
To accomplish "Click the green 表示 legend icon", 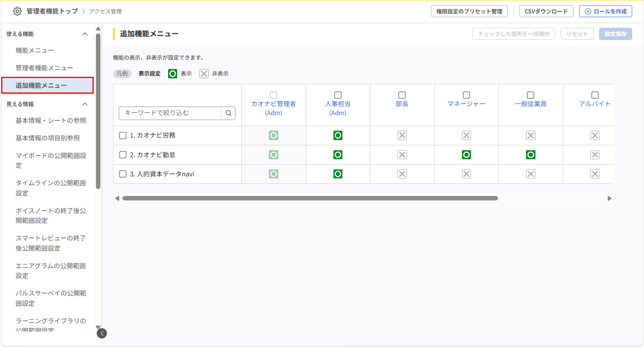I will point(173,74).
